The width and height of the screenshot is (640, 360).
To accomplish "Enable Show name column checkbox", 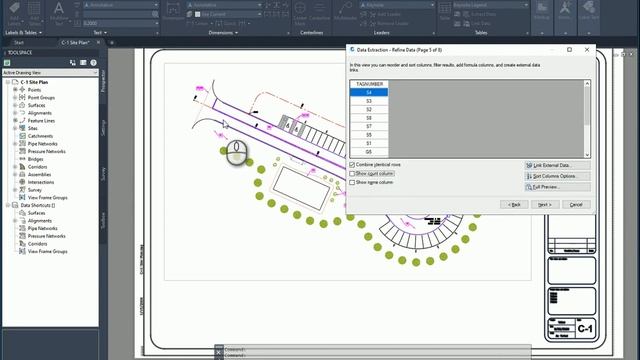I will pos(352,183).
